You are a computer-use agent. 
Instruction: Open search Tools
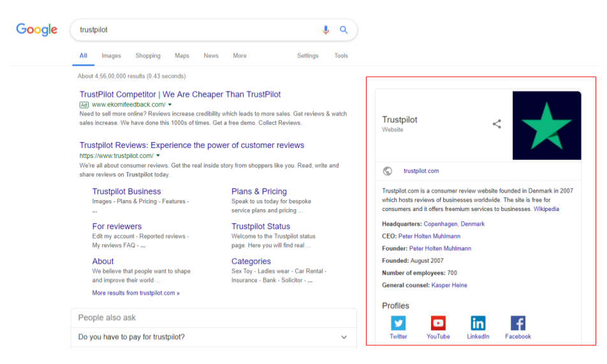[341, 55]
